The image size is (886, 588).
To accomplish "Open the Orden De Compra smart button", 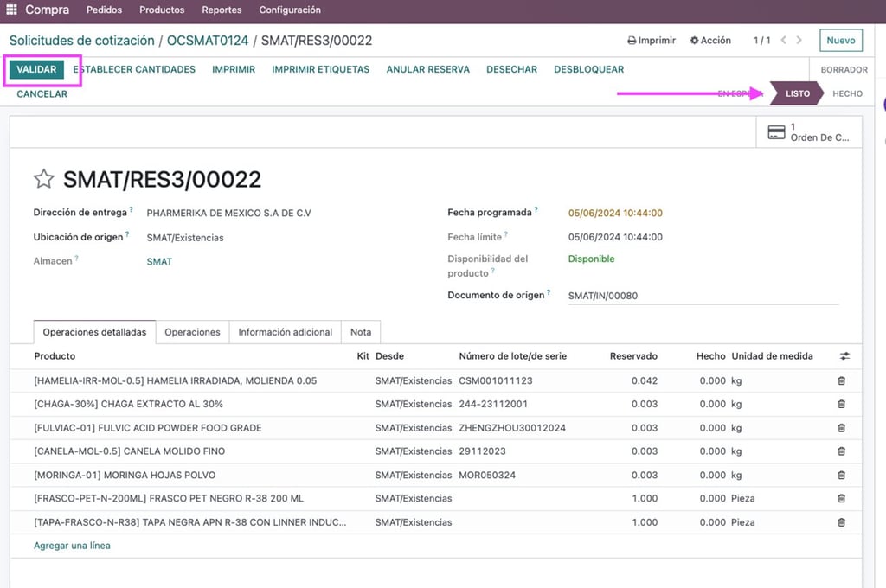I will (x=809, y=132).
